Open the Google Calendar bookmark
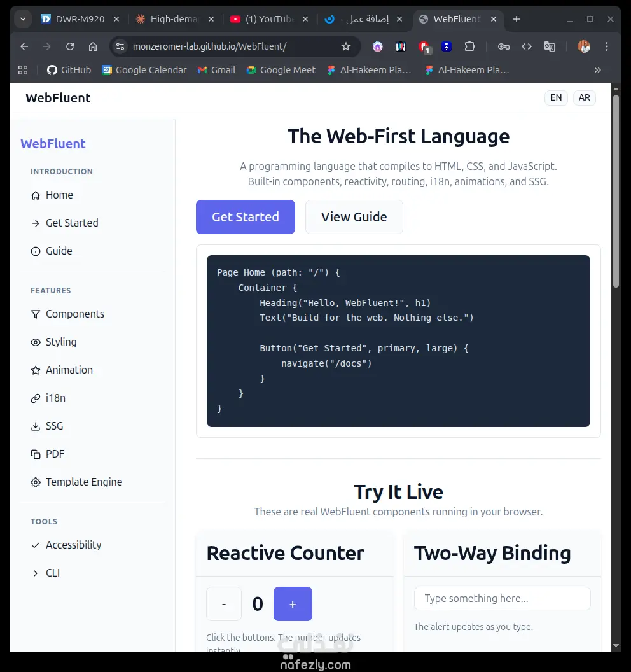Screen dimensions: 631x672 [x=144, y=70]
